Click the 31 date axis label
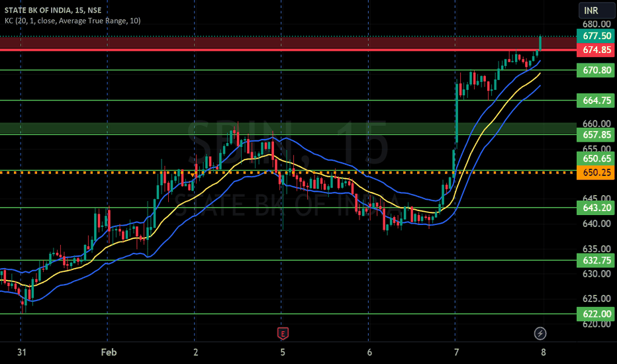 click(x=22, y=352)
